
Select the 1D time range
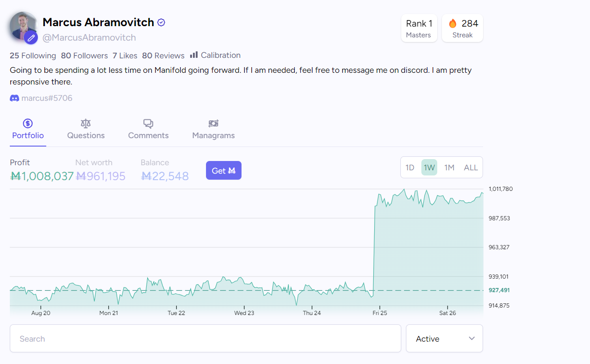tap(410, 168)
